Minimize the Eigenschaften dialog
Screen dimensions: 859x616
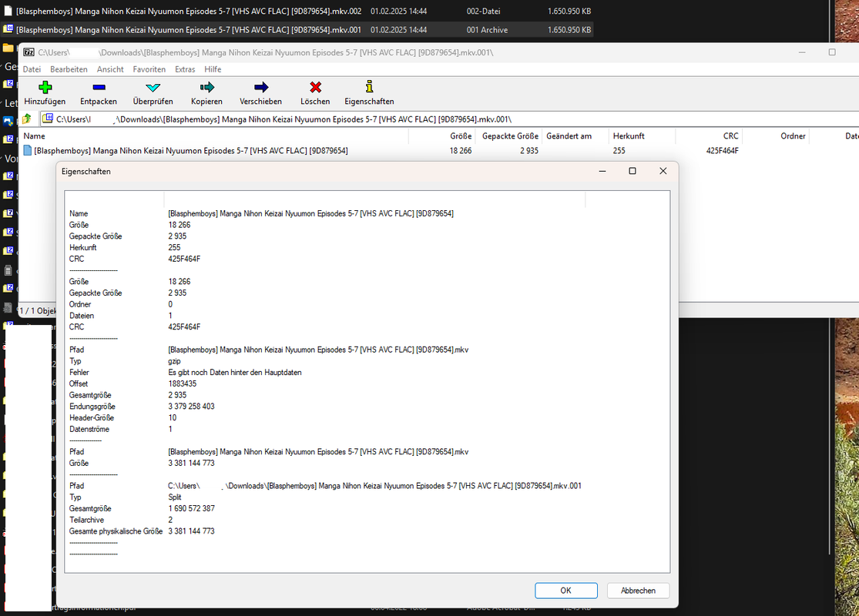[602, 171]
